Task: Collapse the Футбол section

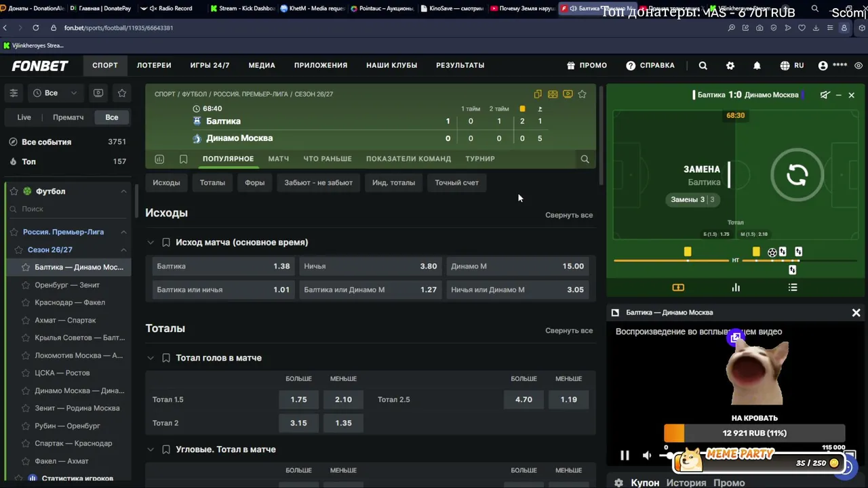Action: click(x=123, y=192)
